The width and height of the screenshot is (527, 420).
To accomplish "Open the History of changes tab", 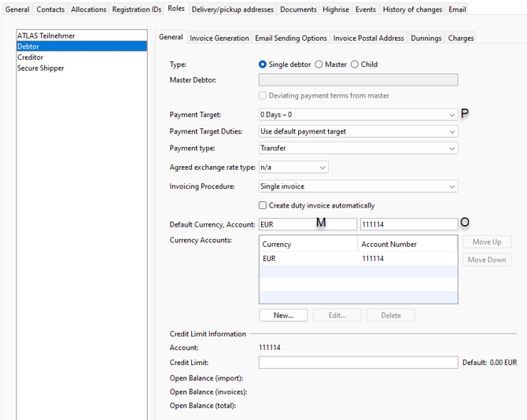I will [x=413, y=9].
